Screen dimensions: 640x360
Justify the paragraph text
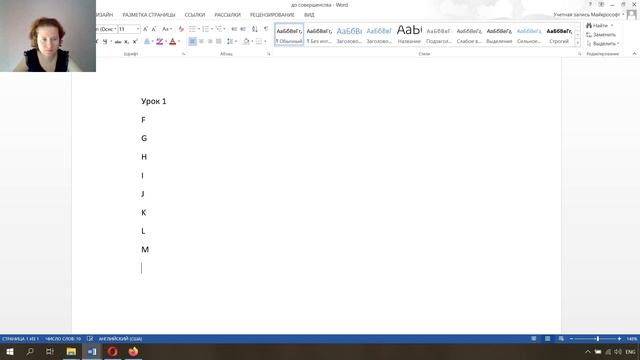[219, 41]
